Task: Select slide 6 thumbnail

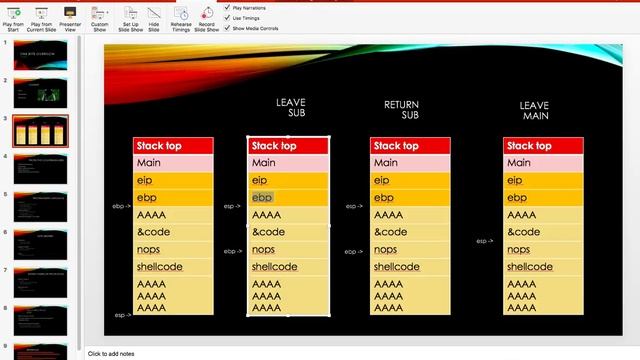Action: tap(40, 244)
